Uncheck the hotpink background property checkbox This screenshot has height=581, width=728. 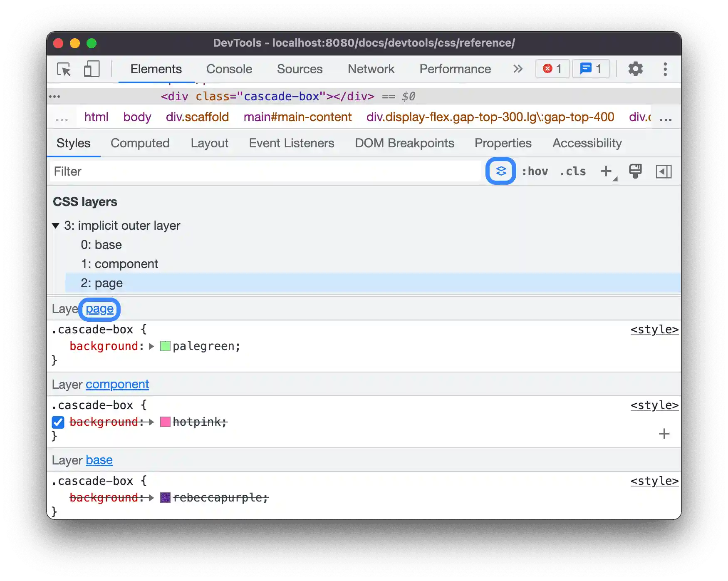[x=58, y=422]
